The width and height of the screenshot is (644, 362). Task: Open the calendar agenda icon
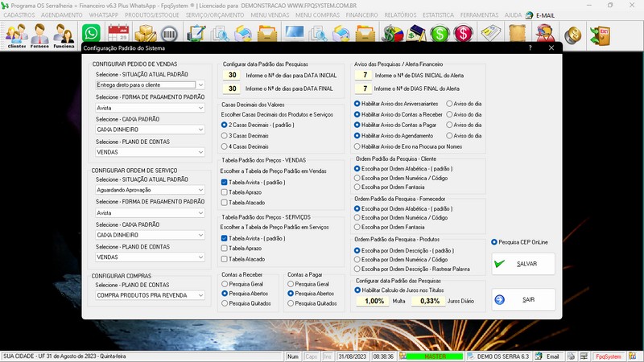[118, 35]
